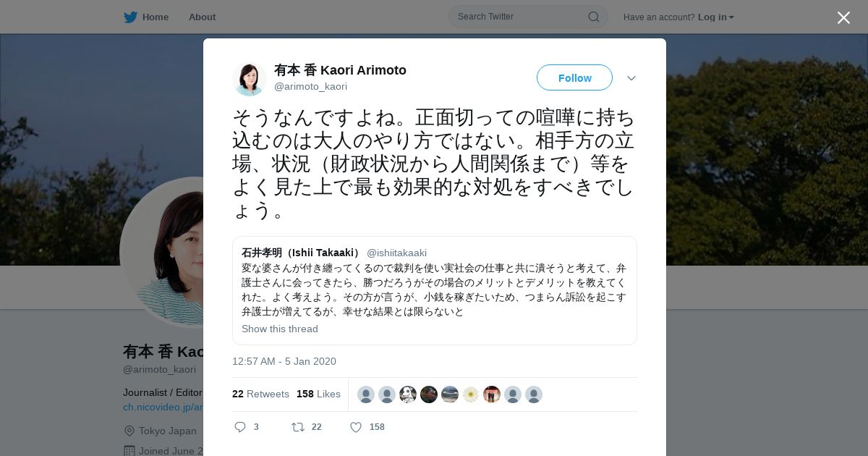Open the About menu item
The image size is (868, 456).
202,17
